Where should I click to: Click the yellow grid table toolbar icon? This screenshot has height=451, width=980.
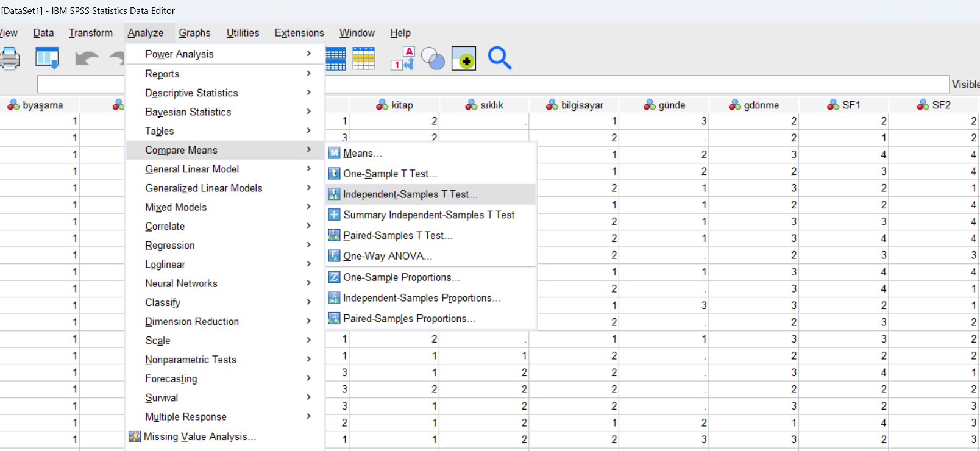[x=364, y=59]
